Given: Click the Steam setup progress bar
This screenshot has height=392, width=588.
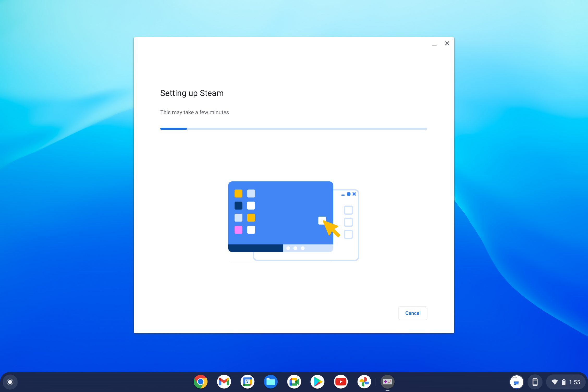Looking at the screenshot, I should click(293, 128).
